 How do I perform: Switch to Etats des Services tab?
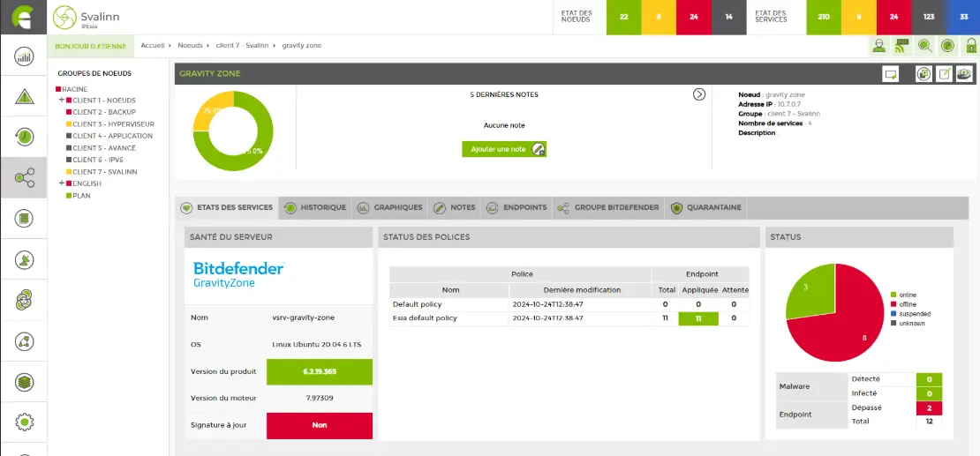pos(227,207)
